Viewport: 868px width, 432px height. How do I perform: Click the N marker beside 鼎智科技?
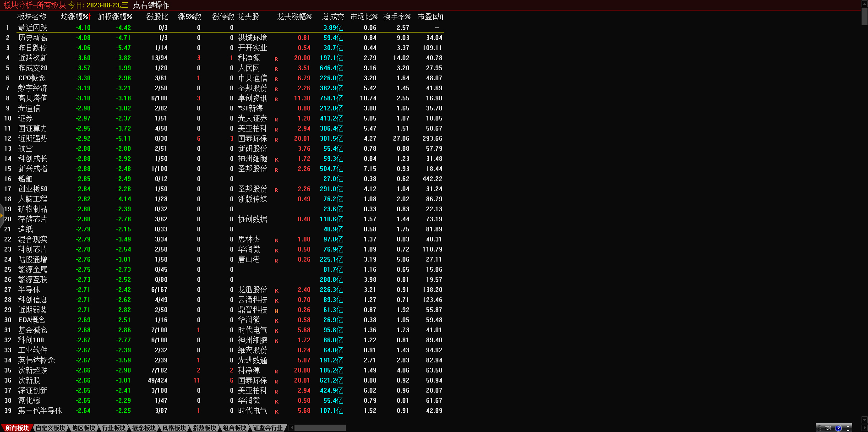click(276, 311)
